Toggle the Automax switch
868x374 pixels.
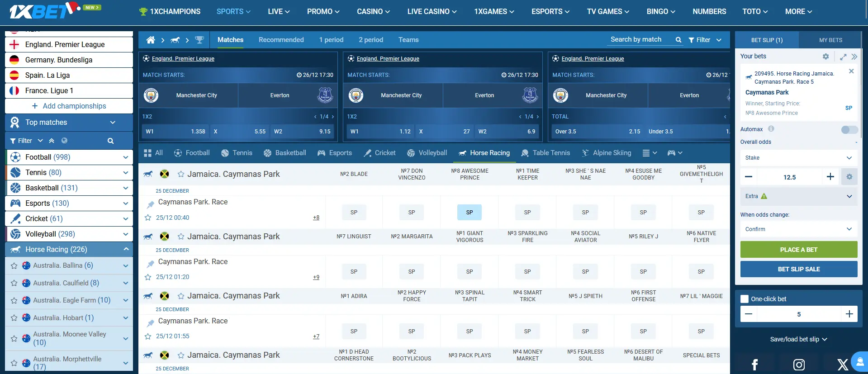click(x=849, y=130)
